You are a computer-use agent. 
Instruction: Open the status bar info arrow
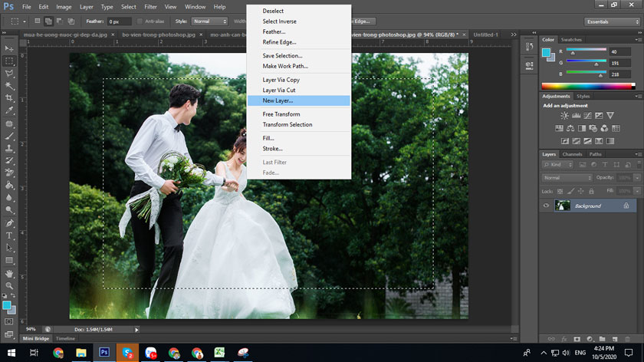pos(136,330)
